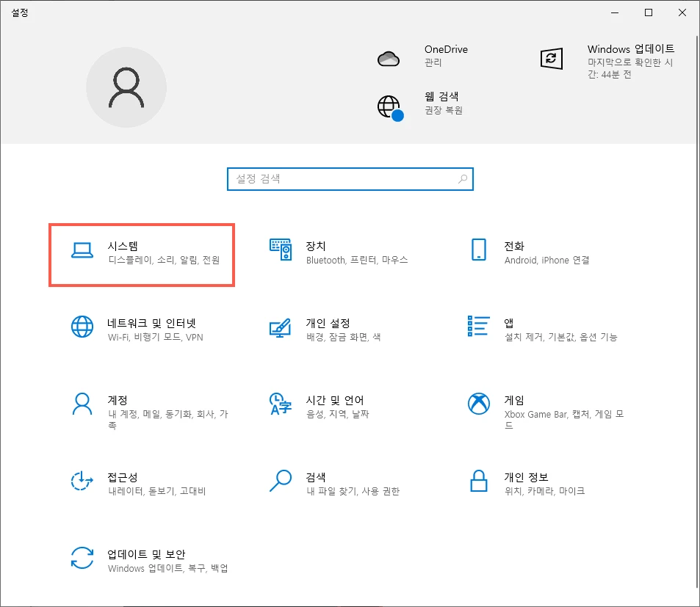Open the 계정 settings title
The image size is (700, 607).
tap(118, 400)
